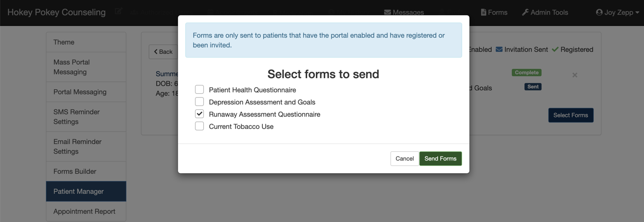Click the X remove icon beside Complete badge
This screenshot has height=222, width=644.
coord(575,75)
